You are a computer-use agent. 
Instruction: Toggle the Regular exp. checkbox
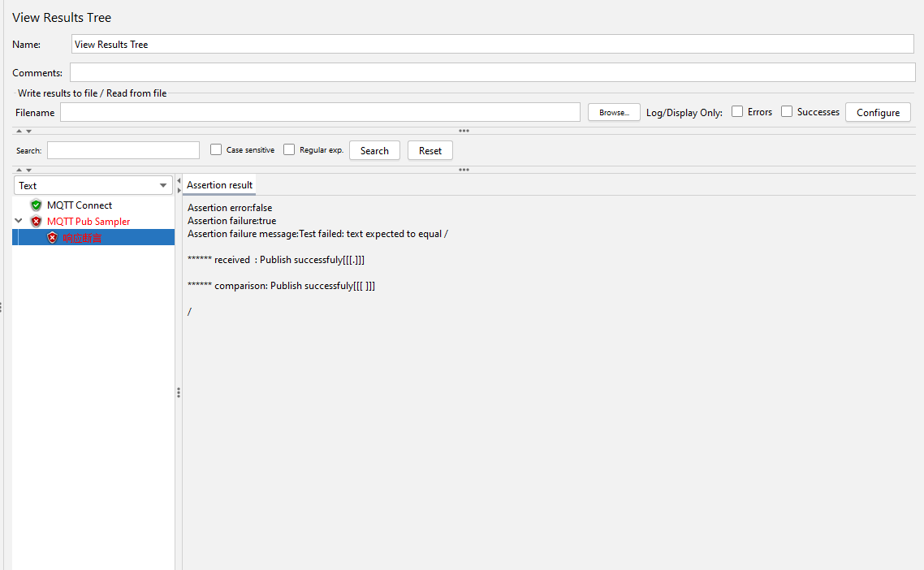(289, 149)
